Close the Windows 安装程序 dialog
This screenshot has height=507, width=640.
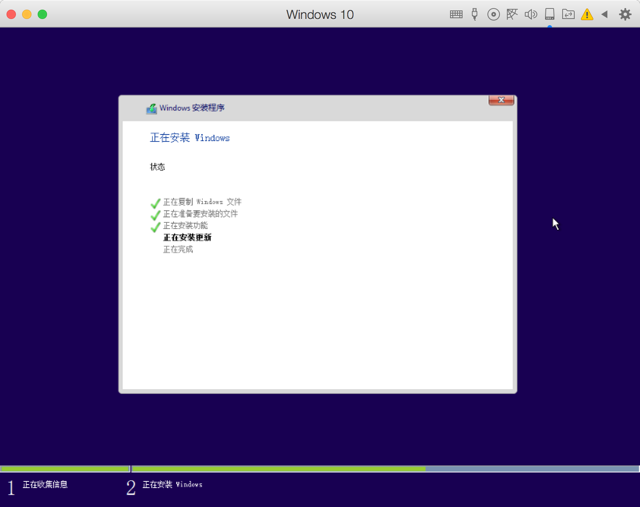point(501,100)
